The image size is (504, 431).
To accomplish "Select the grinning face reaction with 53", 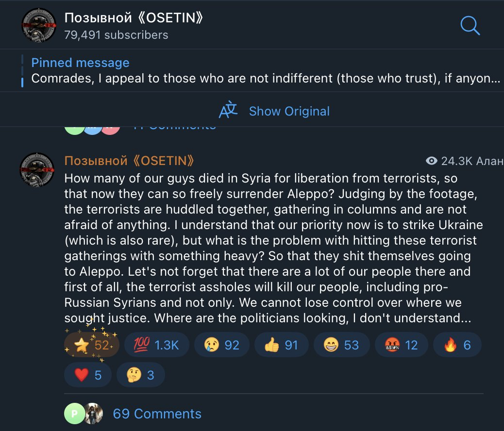I will (x=341, y=345).
